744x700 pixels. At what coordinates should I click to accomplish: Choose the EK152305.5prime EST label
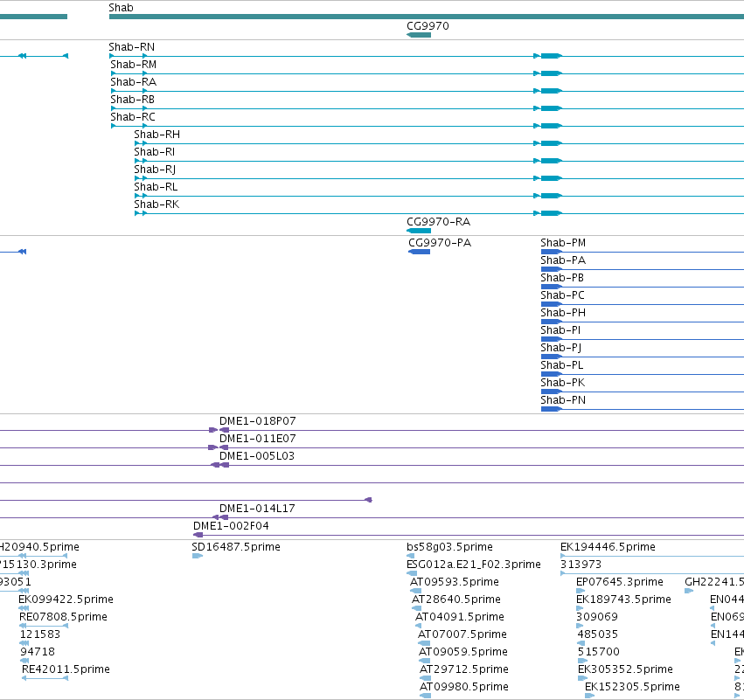click(632, 687)
